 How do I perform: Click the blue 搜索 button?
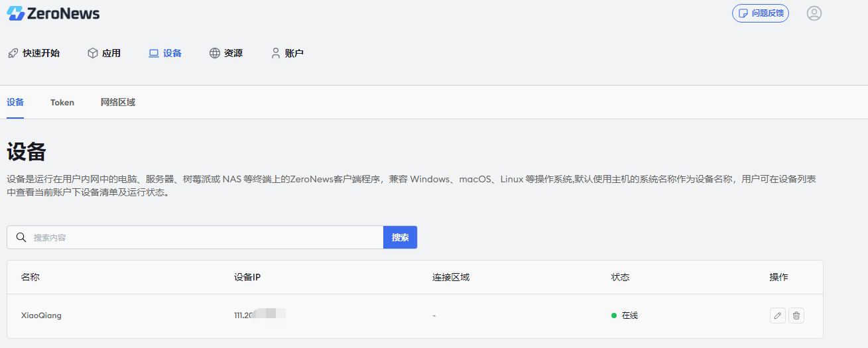400,237
